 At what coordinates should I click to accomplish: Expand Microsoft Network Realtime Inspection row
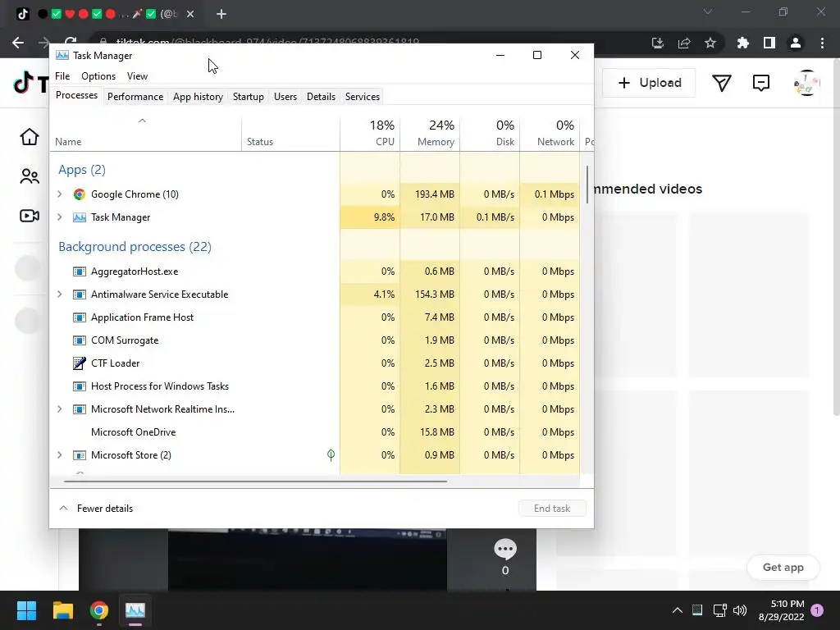coord(59,409)
